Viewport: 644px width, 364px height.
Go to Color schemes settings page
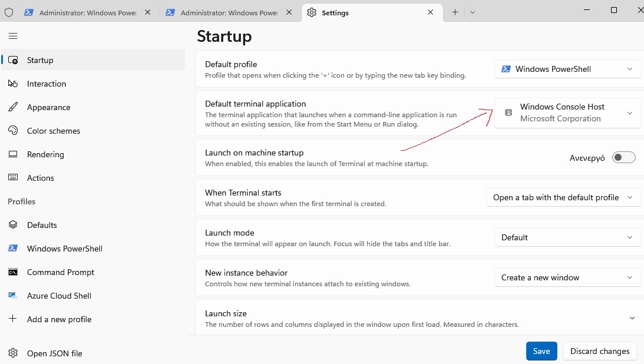coord(93,131)
